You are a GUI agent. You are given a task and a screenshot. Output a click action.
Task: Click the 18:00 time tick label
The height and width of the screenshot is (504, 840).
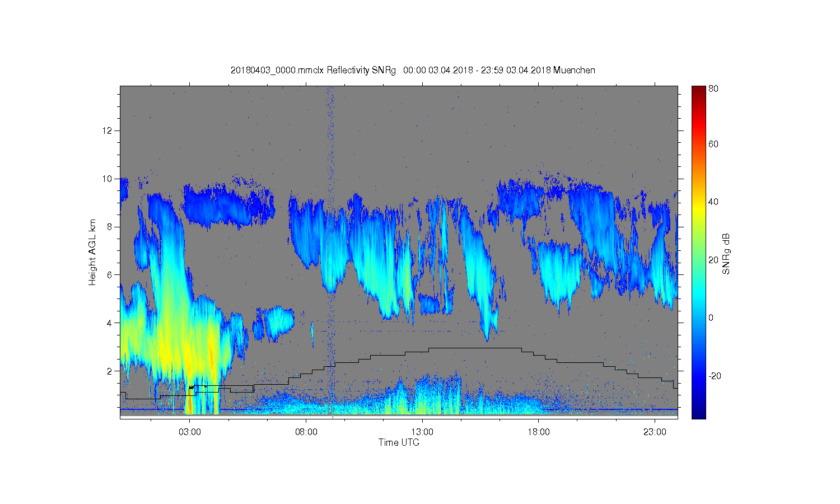539,432
